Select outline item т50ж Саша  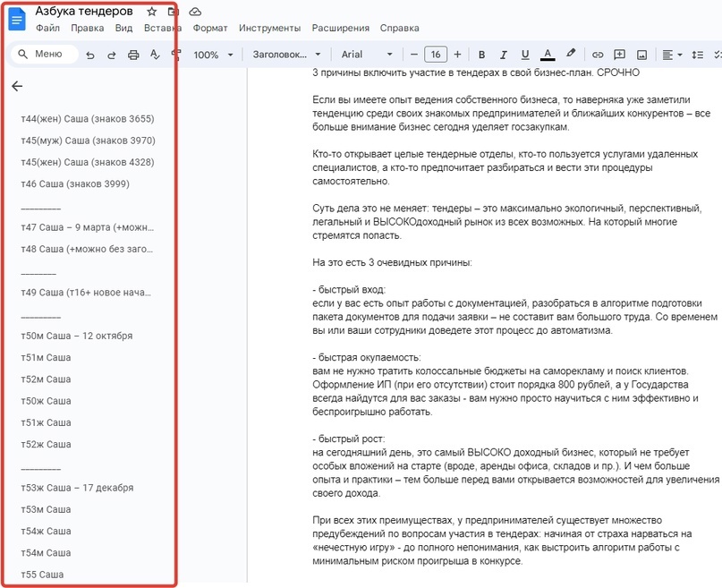pos(46,401)
